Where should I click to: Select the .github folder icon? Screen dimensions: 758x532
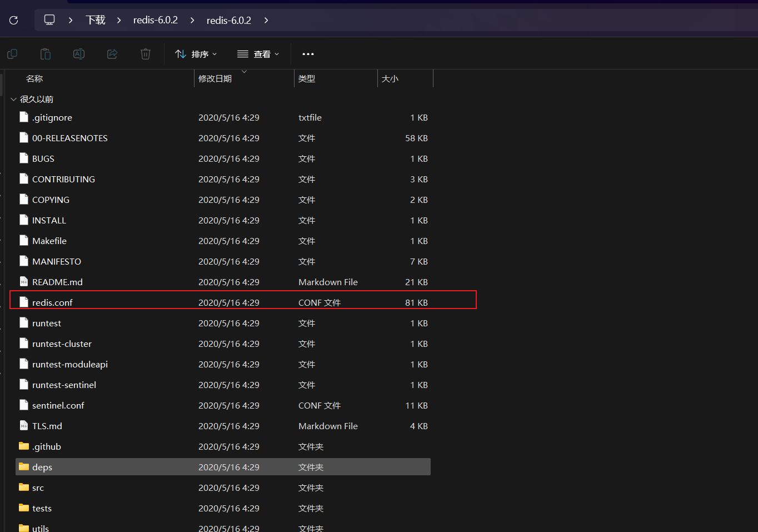(24, 446)
